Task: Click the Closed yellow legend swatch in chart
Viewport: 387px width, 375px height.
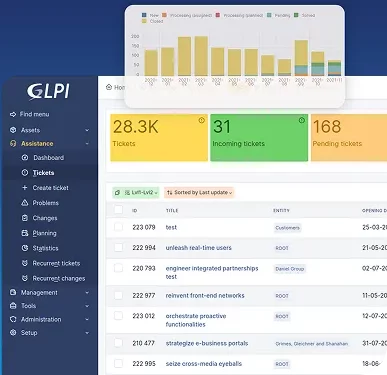Action: pos(144,21)
